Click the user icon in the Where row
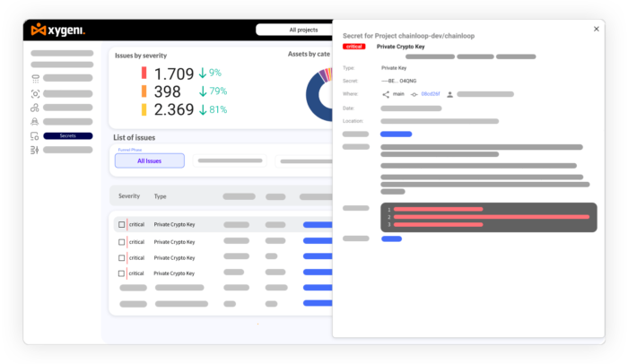 449,94
